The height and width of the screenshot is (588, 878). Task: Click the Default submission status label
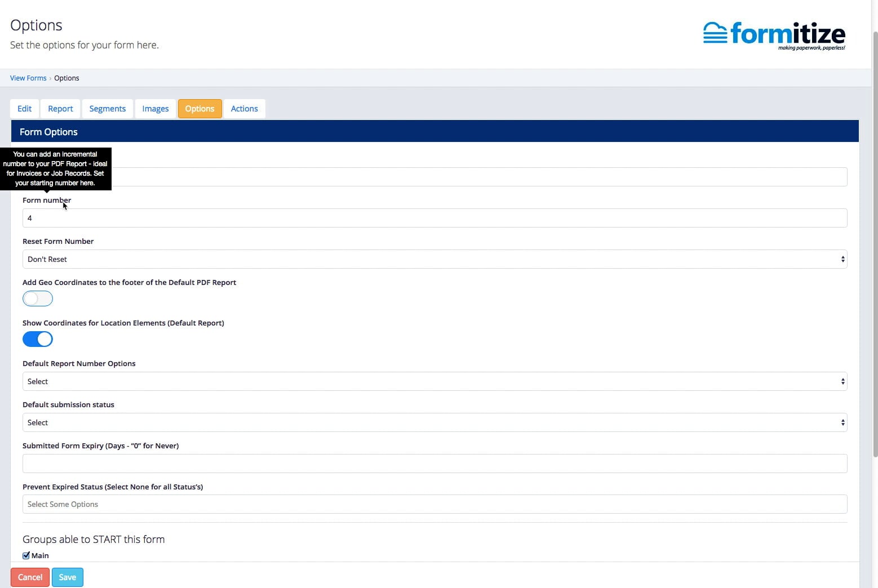click(68, 404)
